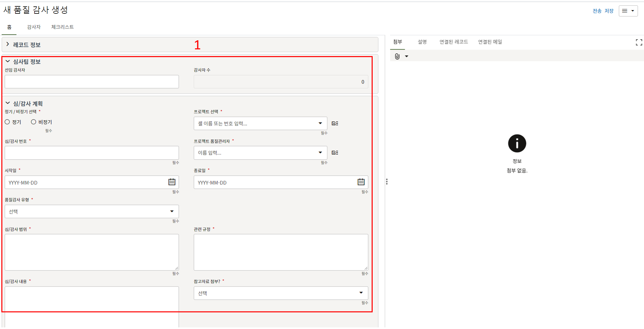Open the 참고자료 첨부 dropdown
644x329 pixels.
pyautogui.click(x=281, y=293)
